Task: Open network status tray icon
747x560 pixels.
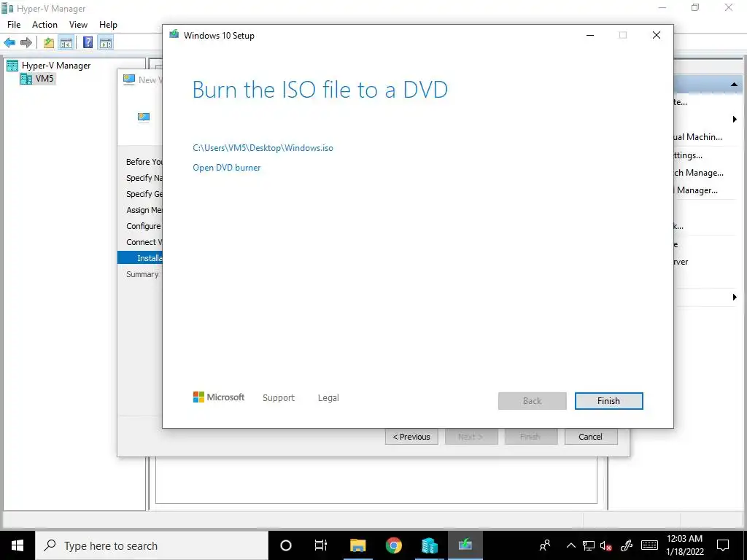Action: 589,545
